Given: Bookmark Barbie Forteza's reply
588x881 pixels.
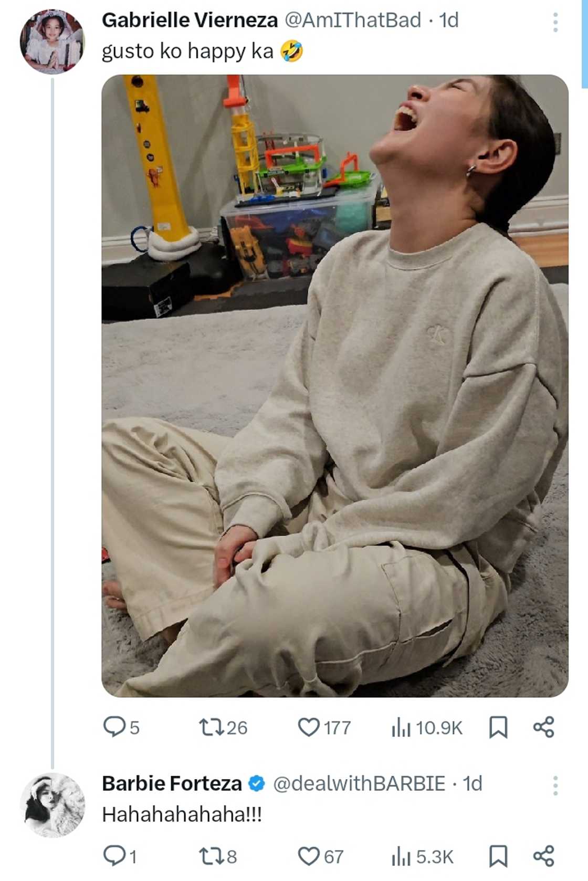Looking at the screenshot, I should pos(498,856).
